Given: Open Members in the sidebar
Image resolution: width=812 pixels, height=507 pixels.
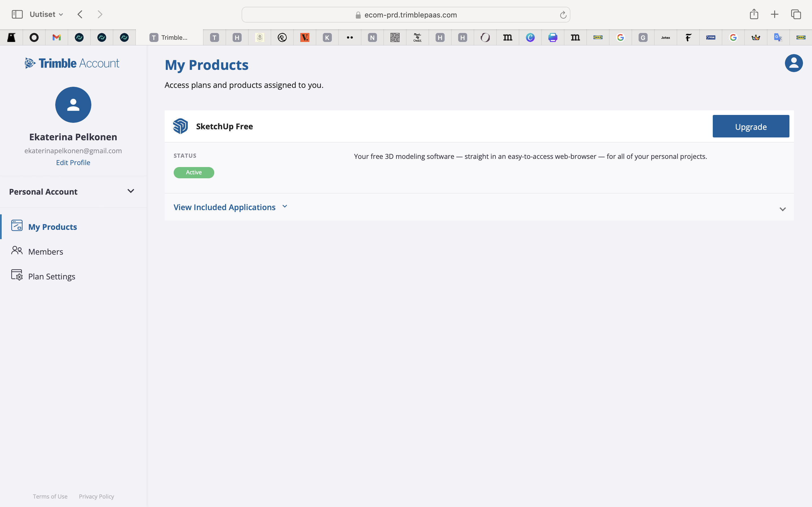Looking at the screenshot, I should pos(46,252).
